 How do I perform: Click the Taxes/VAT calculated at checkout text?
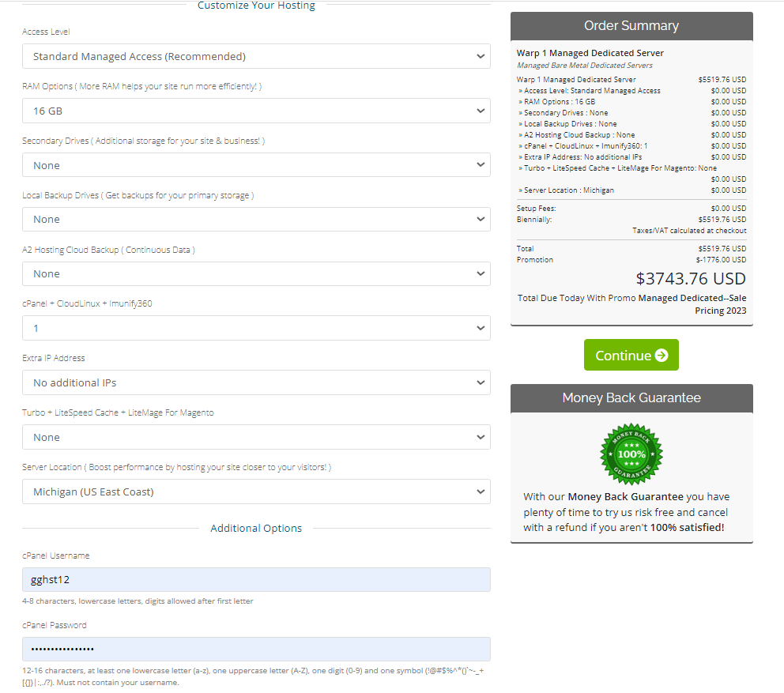(x=689, y=231)
